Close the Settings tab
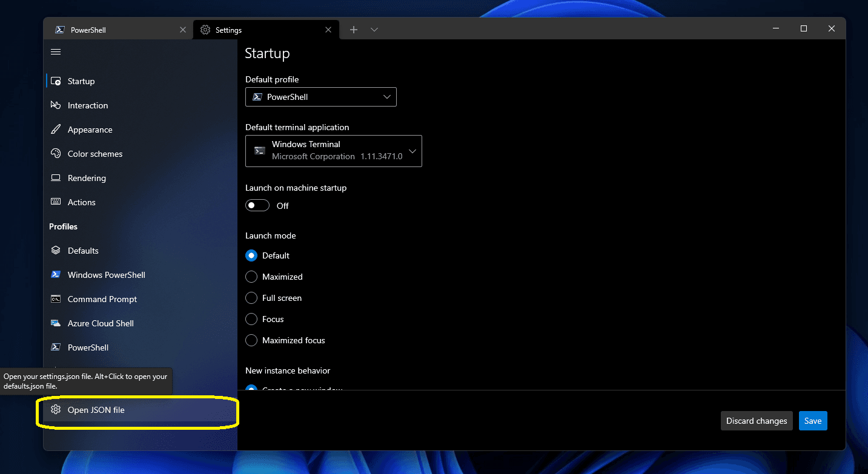Viewport: 868px width, 474px height. tap(328, 30)
